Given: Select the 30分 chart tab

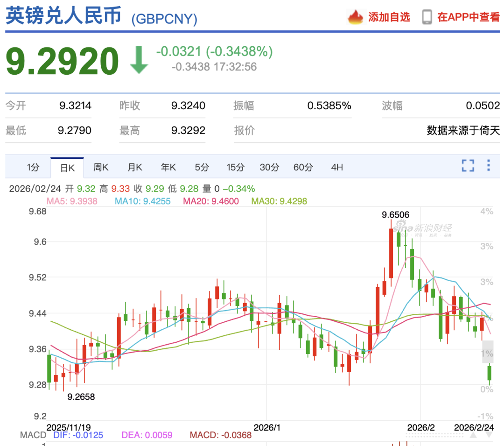Looking at the screenshot, I should click(x=269, y=168).
